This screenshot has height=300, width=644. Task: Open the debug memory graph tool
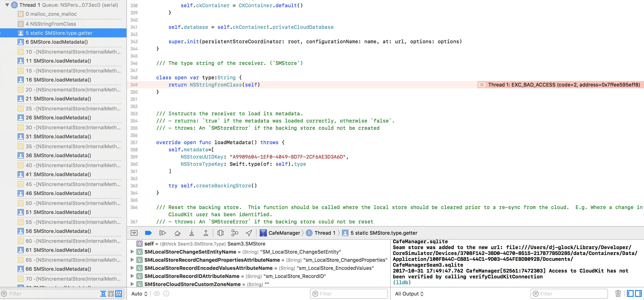coord(235,233)
